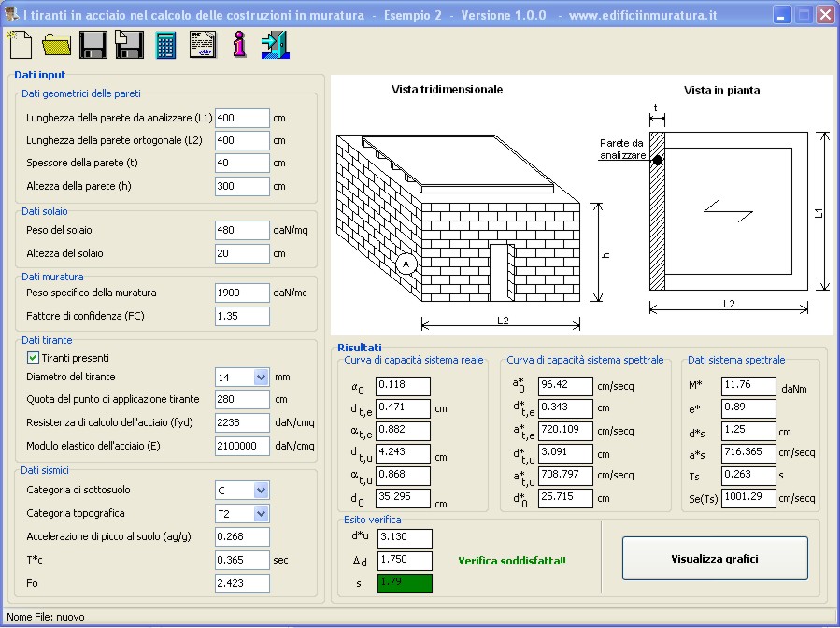840x628 pixels.
Task: Click the d*s field showing 1.25
Action: pyautogui.click(x=749, y=431)
